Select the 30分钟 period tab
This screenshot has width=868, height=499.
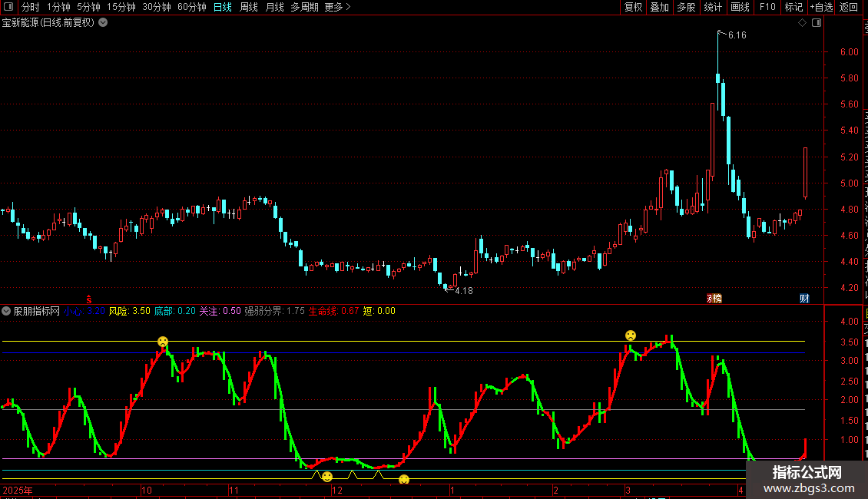coord(157,7)
